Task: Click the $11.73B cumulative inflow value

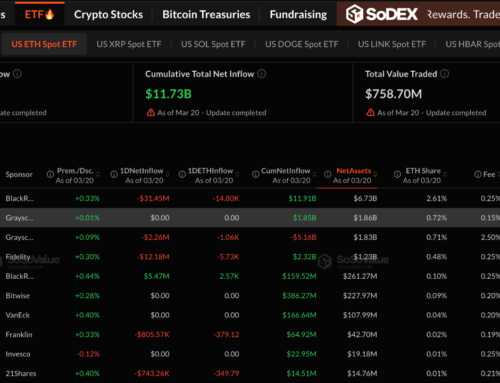Action: pos(168,94)
